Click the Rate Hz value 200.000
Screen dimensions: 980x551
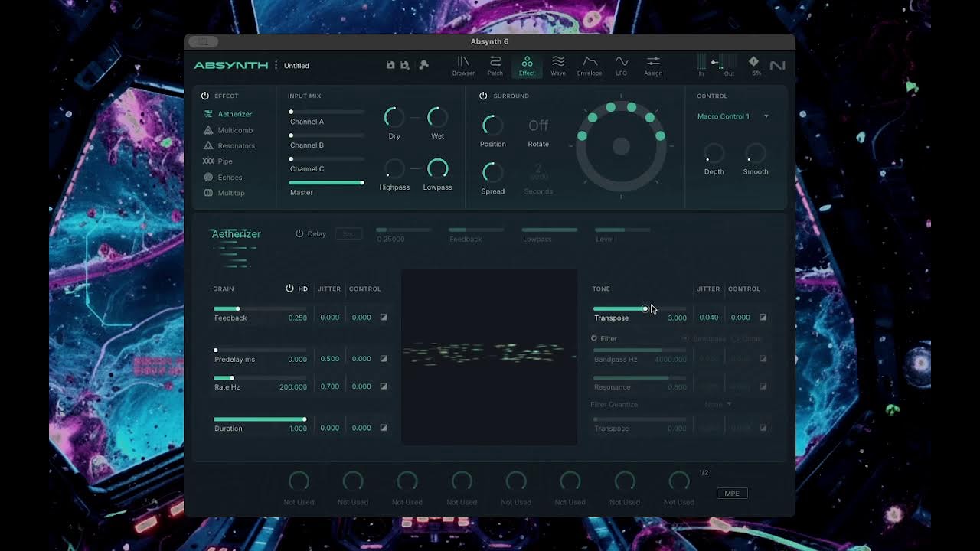coord(293,387)
